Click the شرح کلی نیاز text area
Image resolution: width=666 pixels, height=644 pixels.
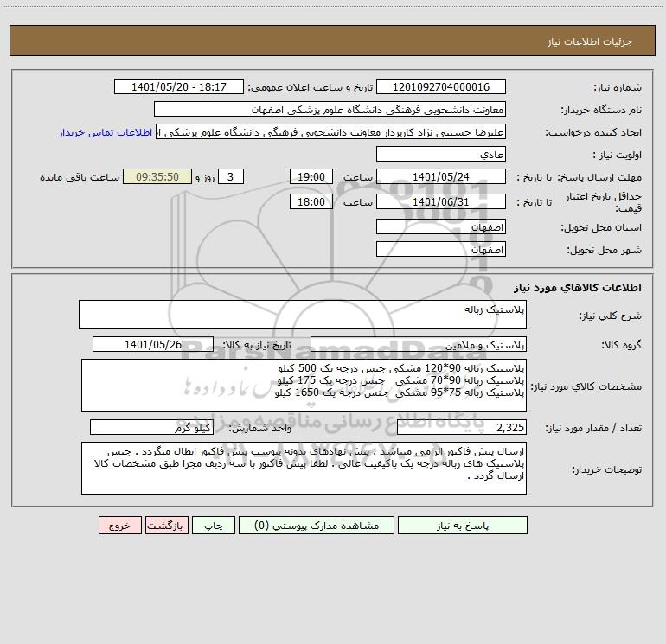point(303,315)
